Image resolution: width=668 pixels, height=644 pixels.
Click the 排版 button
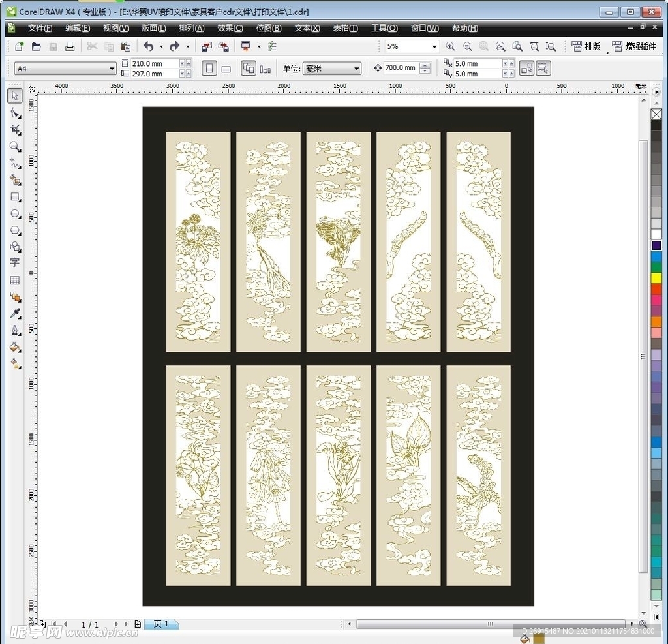point(586,47)
